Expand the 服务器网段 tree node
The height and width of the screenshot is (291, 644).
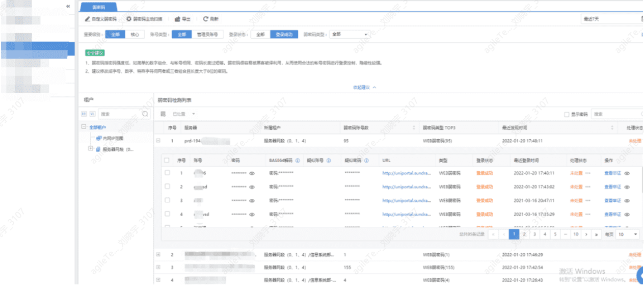tap(90, 149)
